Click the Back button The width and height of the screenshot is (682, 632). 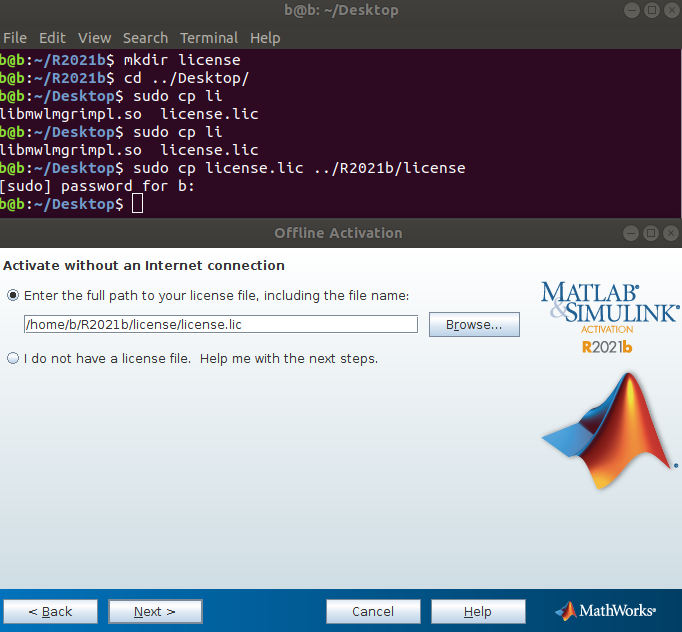pyautogui.click(x=50, y=612)
